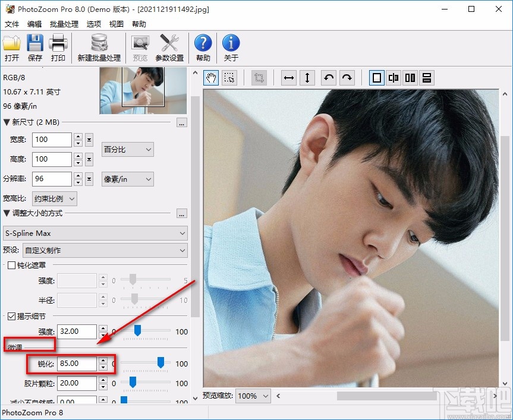Image resolution: width=513 pixels, height=420 pixels.
Task: Flip image horizontally with double-arrow icon
Action: [x=289, y=78]
